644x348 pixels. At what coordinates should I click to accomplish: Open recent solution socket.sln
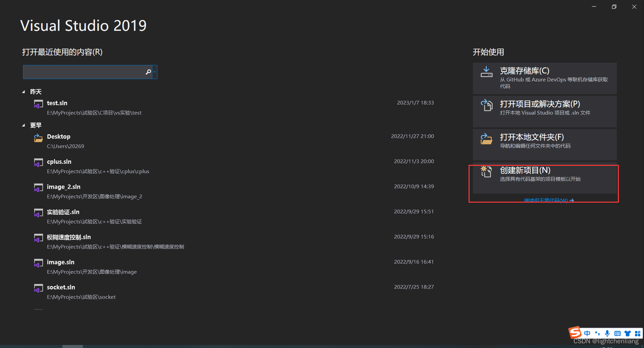(234, 292)
